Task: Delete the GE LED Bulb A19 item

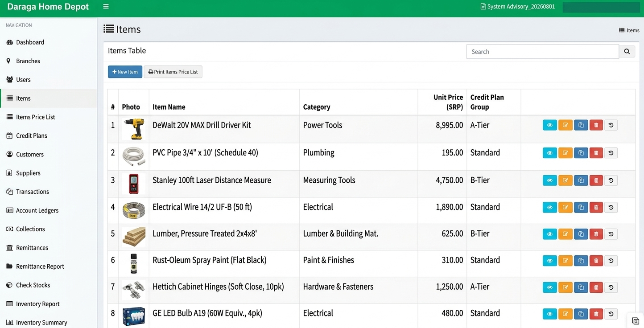Action: click(x=596, y=314)
